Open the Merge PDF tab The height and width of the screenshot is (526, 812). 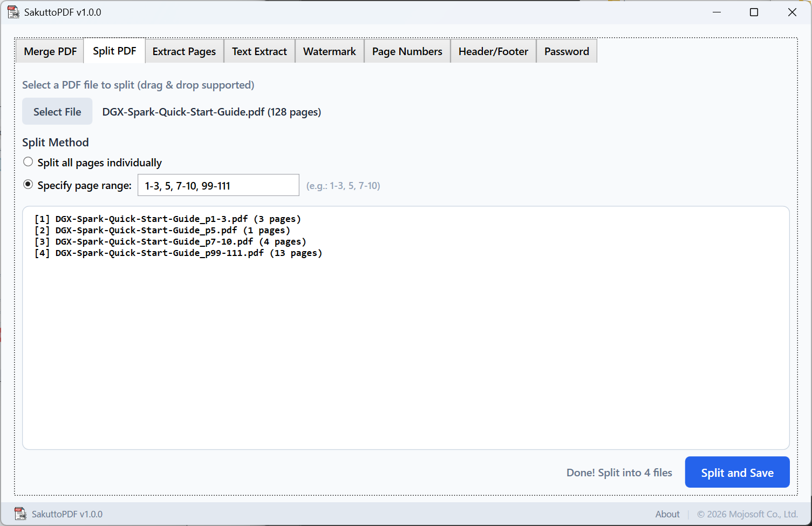[x=50, y=51]
